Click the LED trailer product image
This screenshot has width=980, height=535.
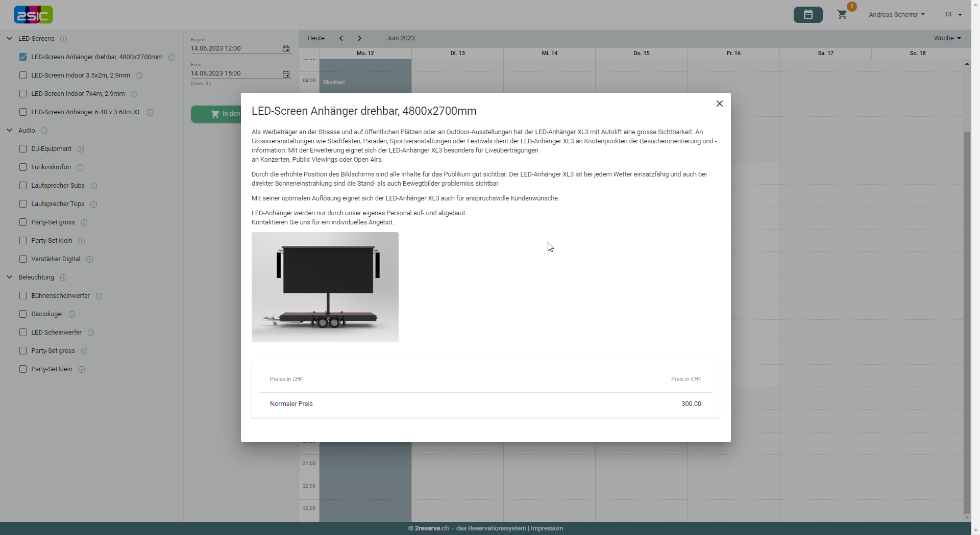point(325,287)
